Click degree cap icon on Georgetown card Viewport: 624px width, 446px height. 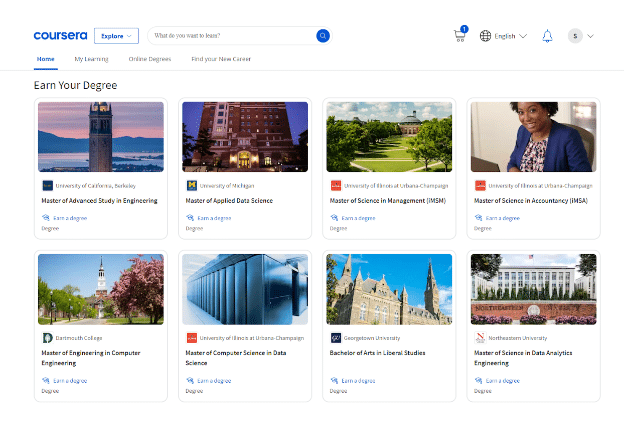(334, 380)
